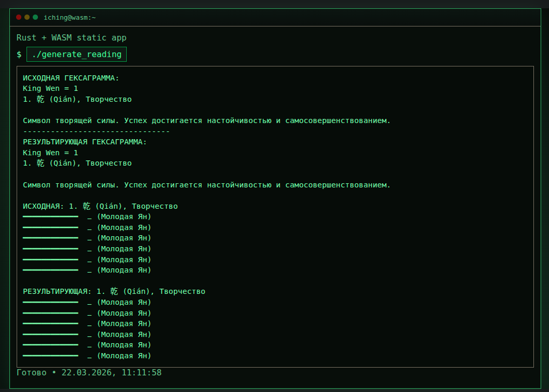Click the red window dot in the title bar

[x=19, y=17]
